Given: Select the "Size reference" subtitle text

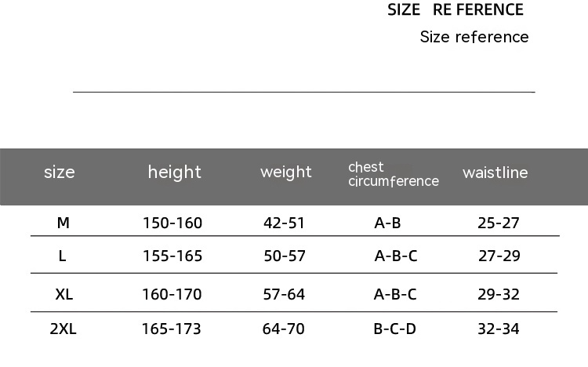Looking at the screenshot, I should coord(474,37).
